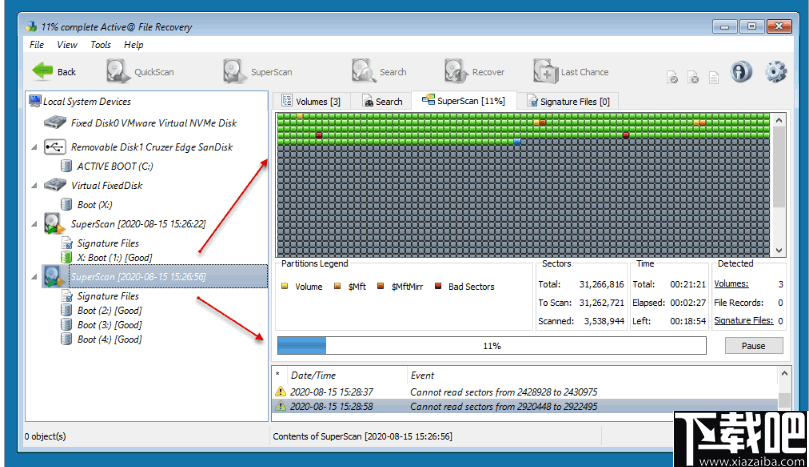Select X: Boot (1:) [Good] volume

pyautogui.click(x=115, y=257)
